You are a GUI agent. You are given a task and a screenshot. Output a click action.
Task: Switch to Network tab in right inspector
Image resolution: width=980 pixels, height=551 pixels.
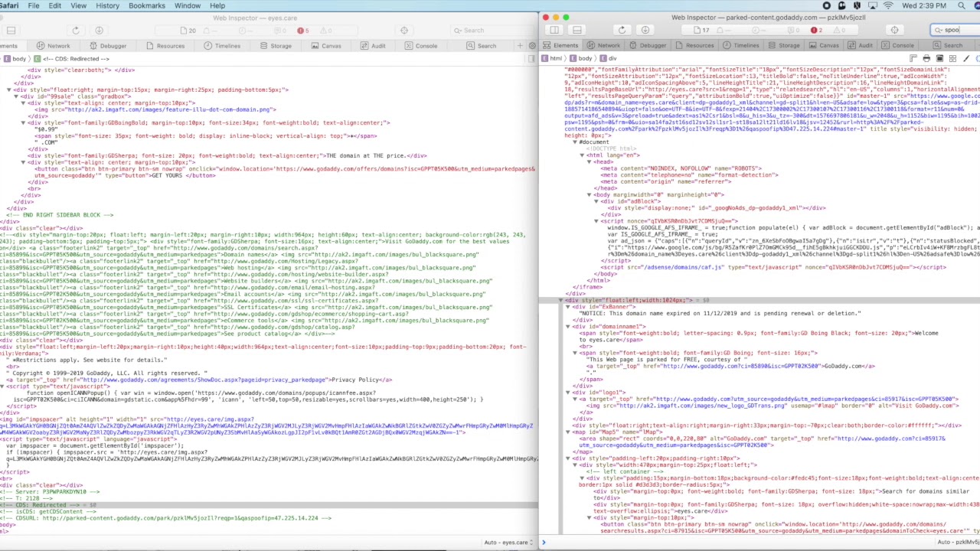pyautogui.click(x=604, y=46)
